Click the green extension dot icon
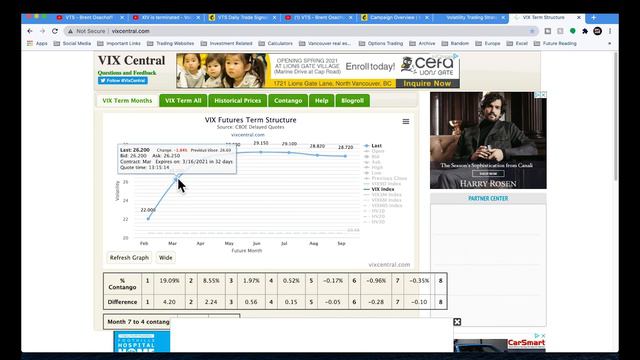 (x=573, y=31)
